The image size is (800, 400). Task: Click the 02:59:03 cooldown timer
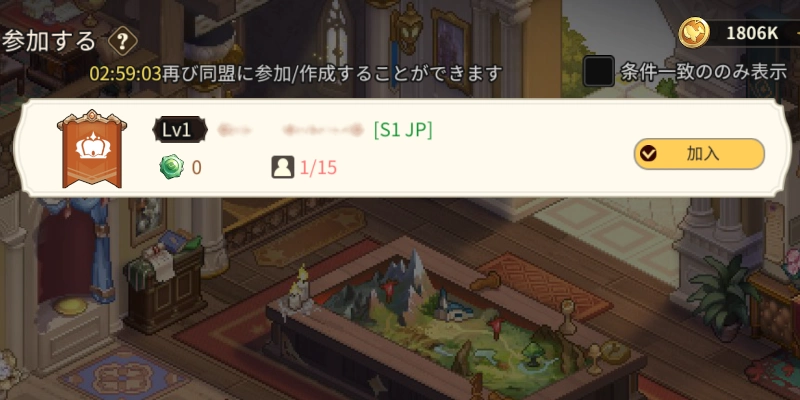coord(126,73)
